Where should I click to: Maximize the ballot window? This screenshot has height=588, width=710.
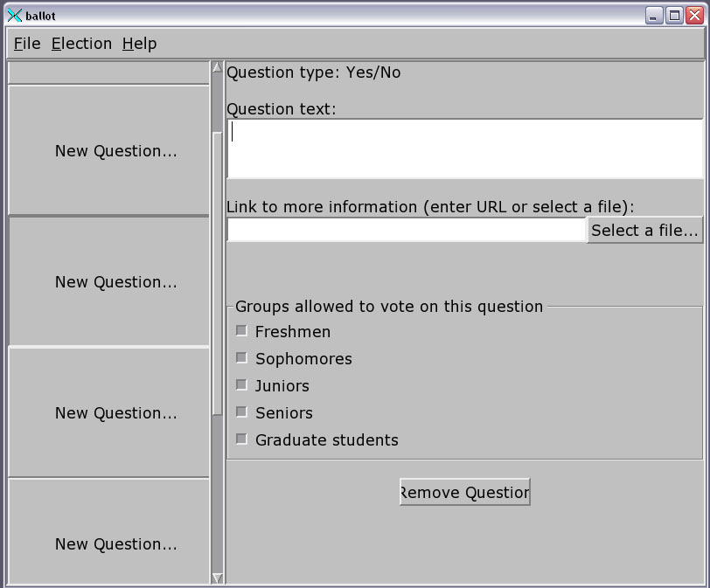tap(674, 16)
